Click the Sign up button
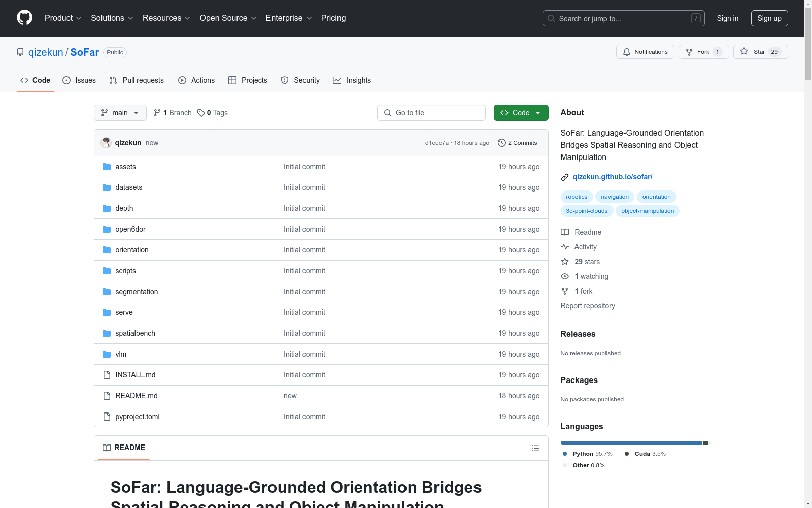 coord(769,18)
